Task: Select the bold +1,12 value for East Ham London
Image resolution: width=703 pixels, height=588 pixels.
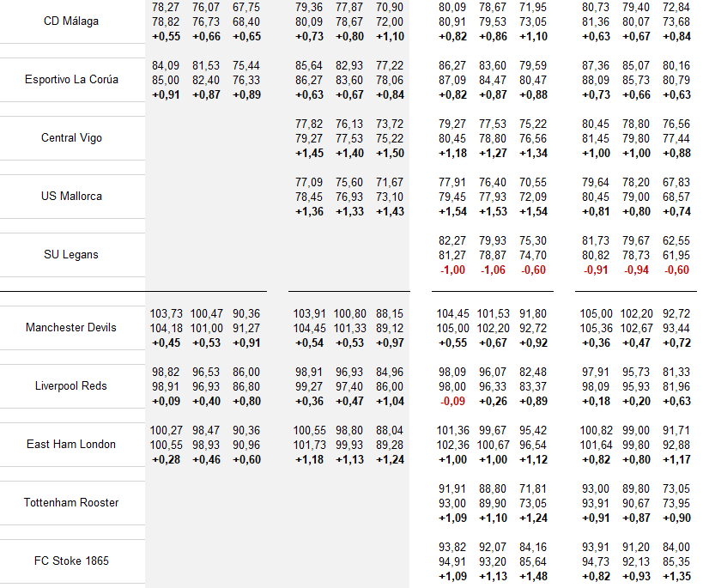Action: pyautogui.click(x=534, y=460)
